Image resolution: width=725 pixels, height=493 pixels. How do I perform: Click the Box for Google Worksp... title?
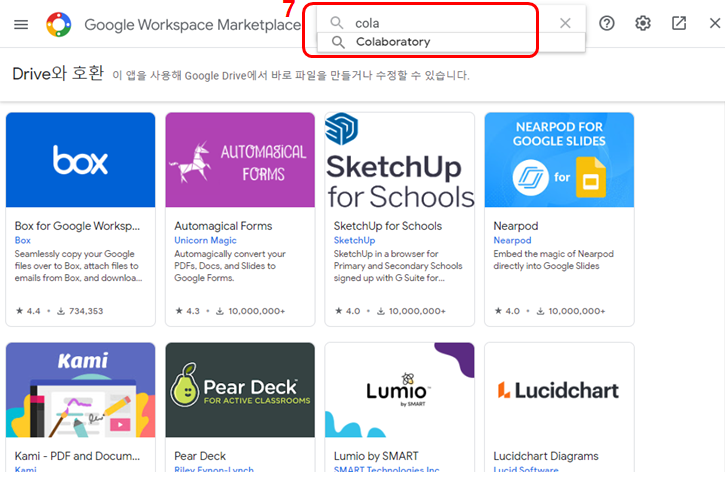pyautogui.click(x=77, y=226)
